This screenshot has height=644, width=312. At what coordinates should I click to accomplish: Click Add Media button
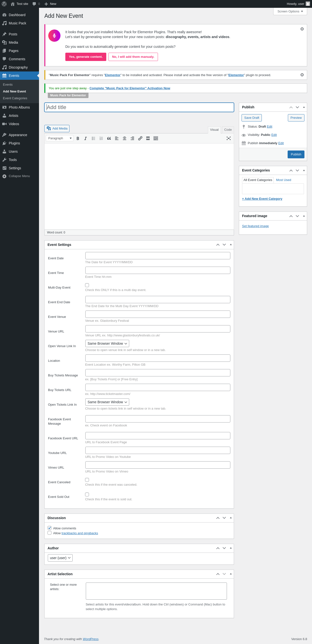[57, 129]
